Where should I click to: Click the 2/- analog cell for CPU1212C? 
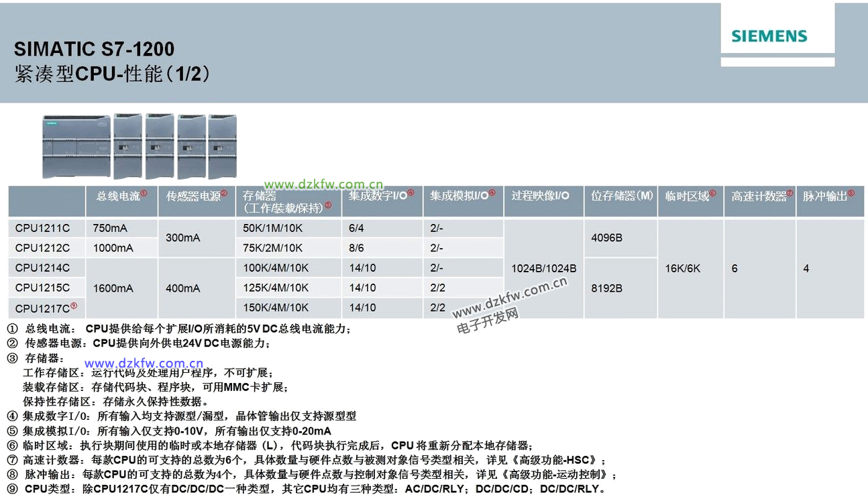463,248
